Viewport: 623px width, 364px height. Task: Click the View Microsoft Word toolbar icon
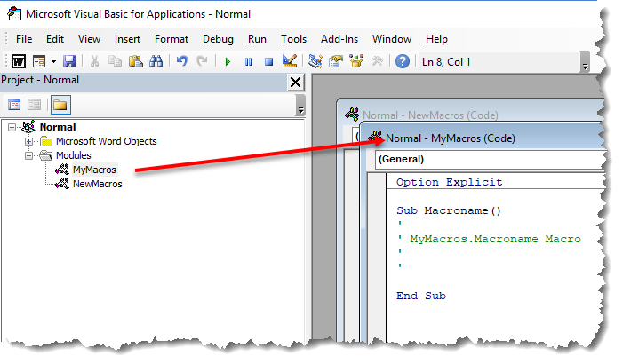pos(19,61)
